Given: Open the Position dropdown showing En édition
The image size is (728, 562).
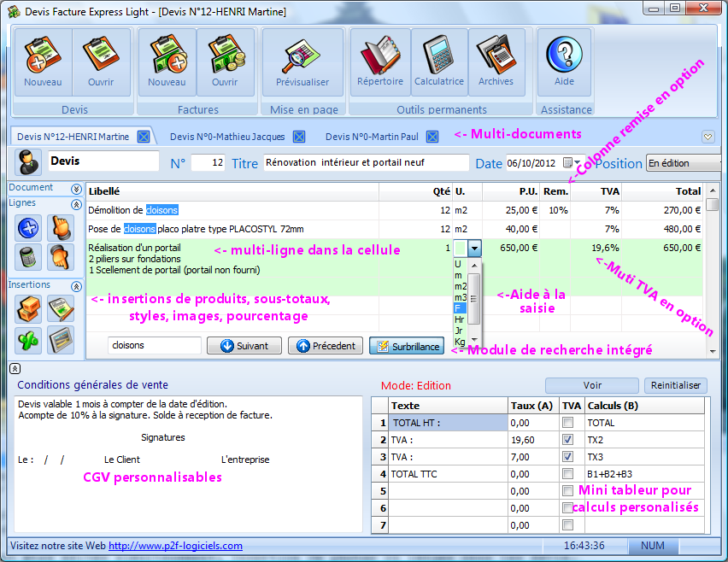Looking at the screenshot, I should click(x=684, y=163).
